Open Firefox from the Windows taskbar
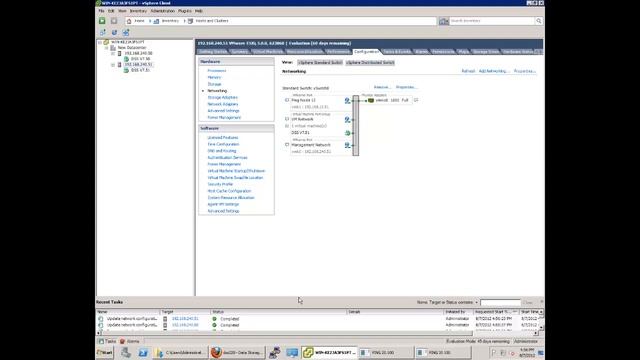Viewport: 640px width, 360px height. (x=216, y=353)
